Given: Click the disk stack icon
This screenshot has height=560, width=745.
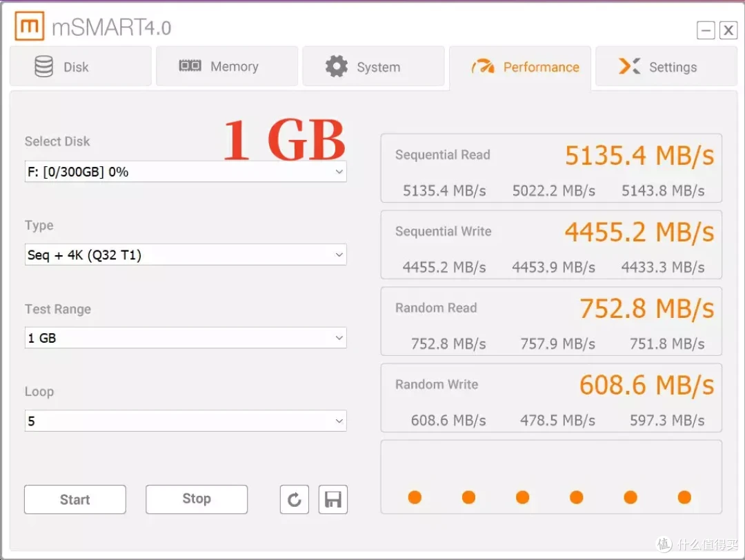Looking at the screenshot, I should click(43, 66).
